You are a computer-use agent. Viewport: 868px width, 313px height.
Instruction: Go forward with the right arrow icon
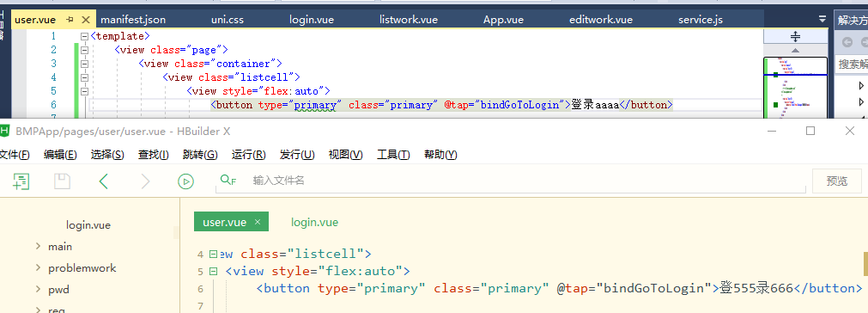click(x=145, y=181)
